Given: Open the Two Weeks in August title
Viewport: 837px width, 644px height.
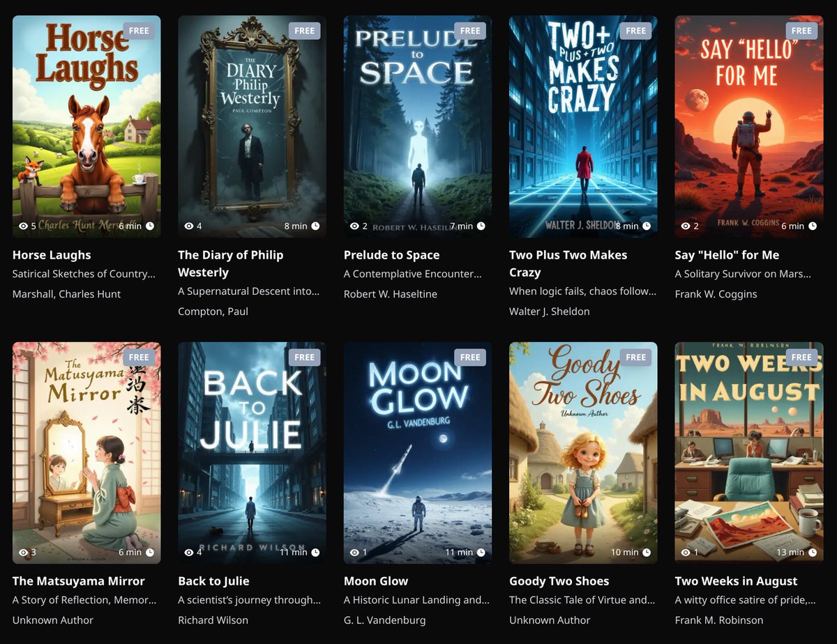Looking at the screenshot, I should pos(736,581).
